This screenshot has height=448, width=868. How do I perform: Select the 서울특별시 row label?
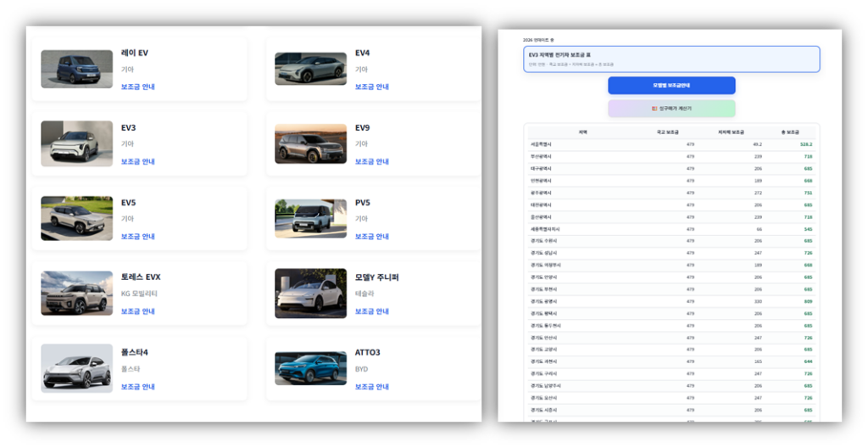coord(542,145)
